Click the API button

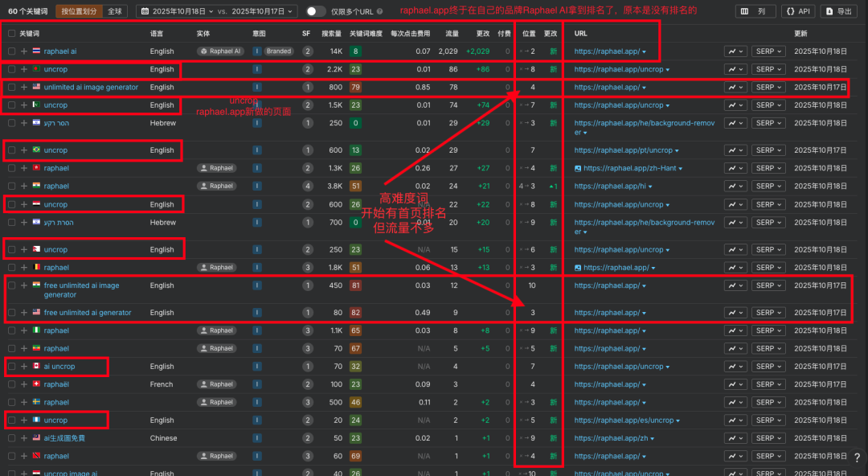point(798,11)
